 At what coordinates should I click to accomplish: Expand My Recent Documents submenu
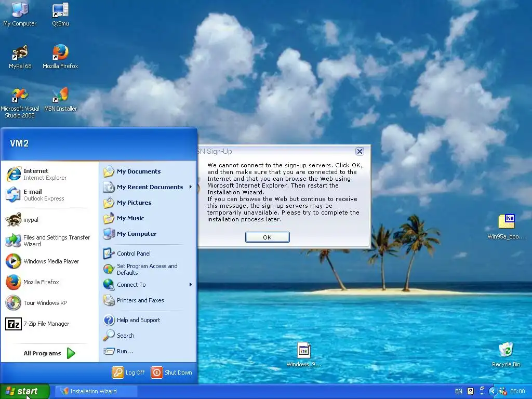coord(148,187)
